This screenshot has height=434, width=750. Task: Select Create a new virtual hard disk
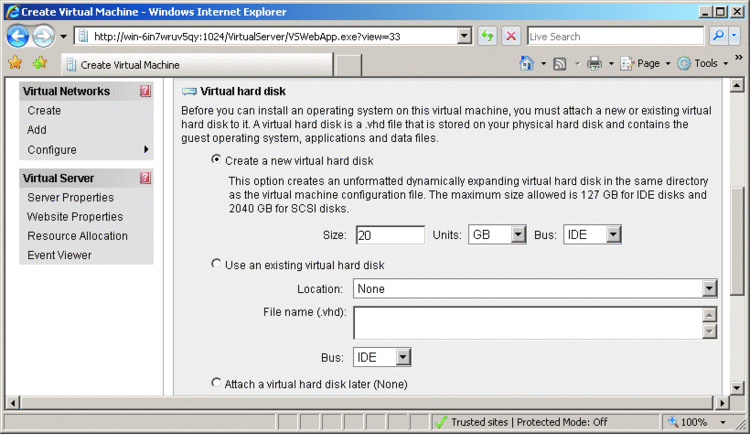[216, 159]
